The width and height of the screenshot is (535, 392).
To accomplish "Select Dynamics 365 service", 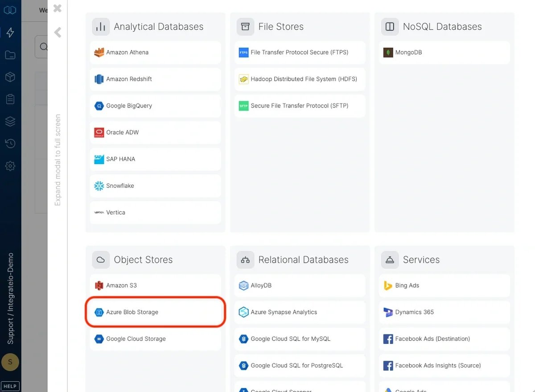I will 444,312.
